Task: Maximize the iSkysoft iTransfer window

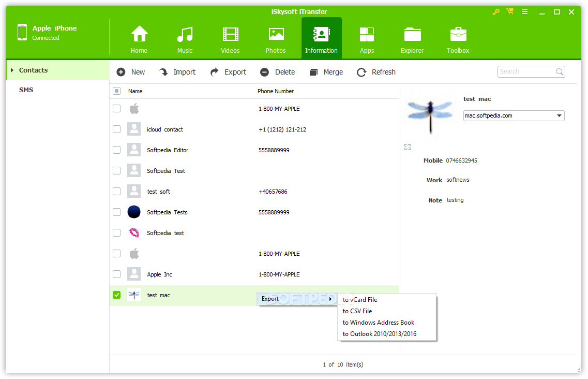Action: pyautogui.click(x=557, y=12)
